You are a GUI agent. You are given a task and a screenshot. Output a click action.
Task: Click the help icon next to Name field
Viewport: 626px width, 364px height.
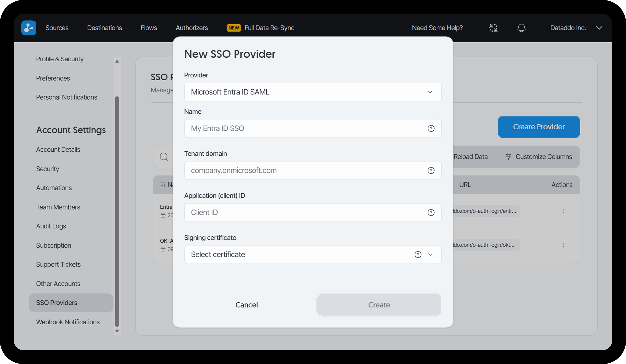point(431,128)
